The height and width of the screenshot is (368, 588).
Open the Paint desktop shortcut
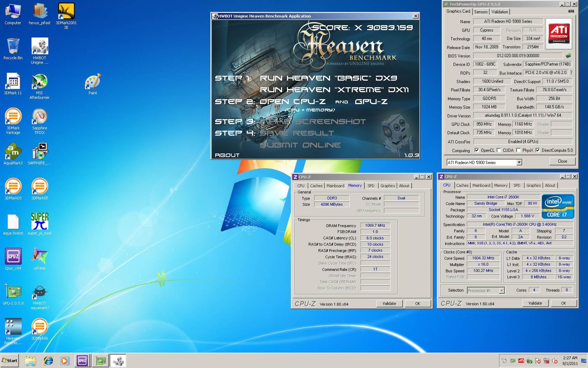tap(93, 84)
